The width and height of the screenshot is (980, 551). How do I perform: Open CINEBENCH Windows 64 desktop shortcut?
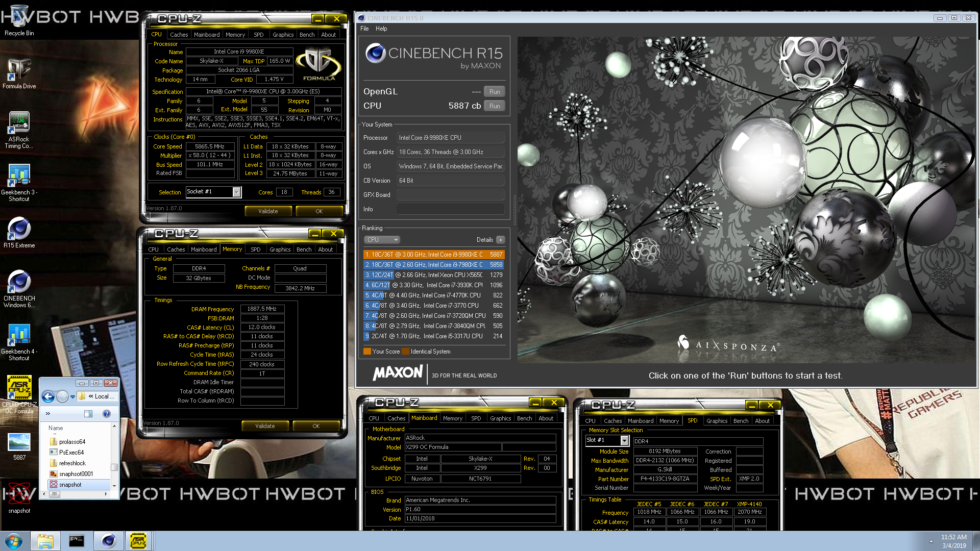point(19,289)
